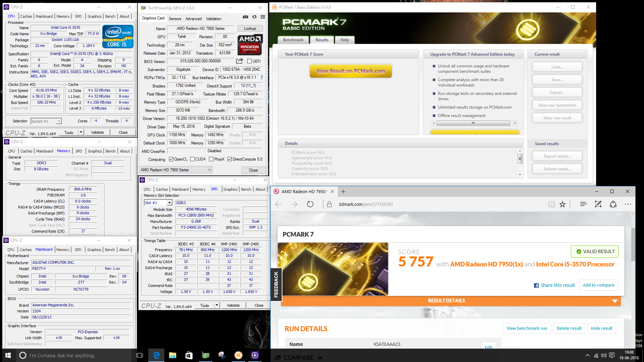Click the CPU-Z purple taskbar icon

tap(255, 355)
